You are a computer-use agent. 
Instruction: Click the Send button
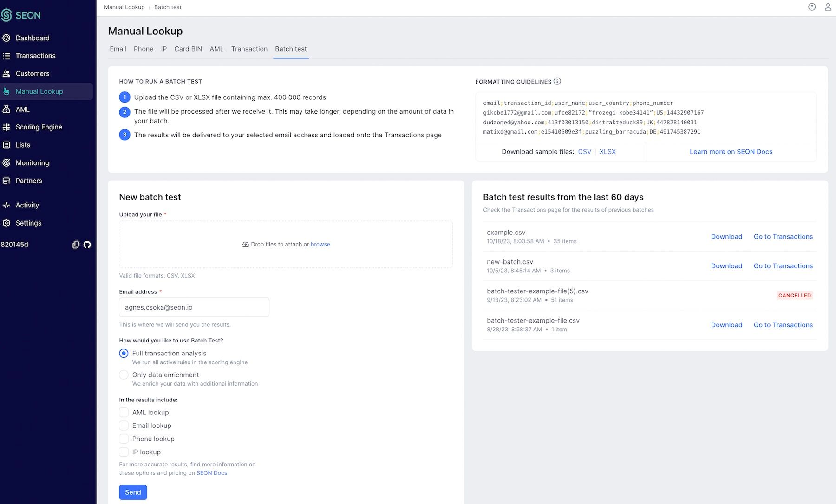pos(133,492)
